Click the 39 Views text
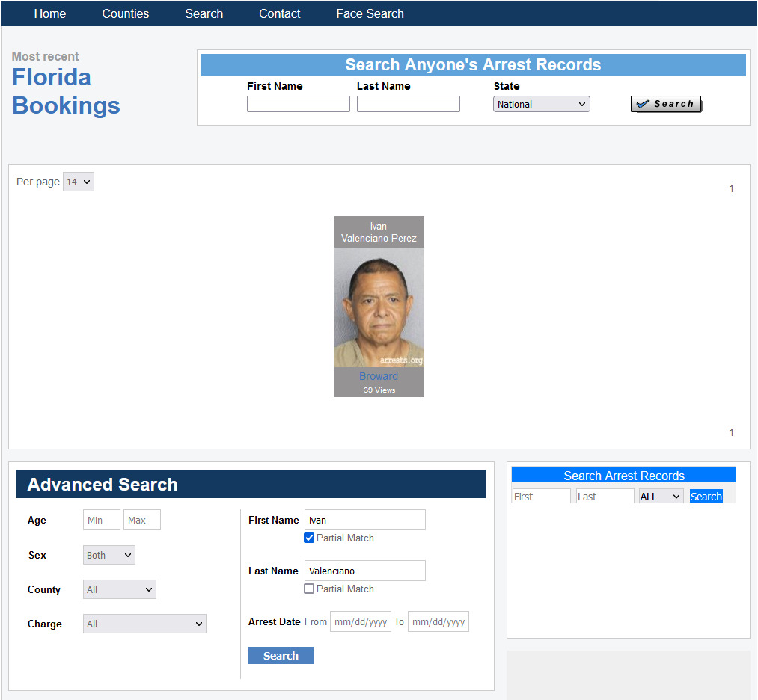This screenshot has height=700, width=758. pyautogui.click(x=379, y=390)
